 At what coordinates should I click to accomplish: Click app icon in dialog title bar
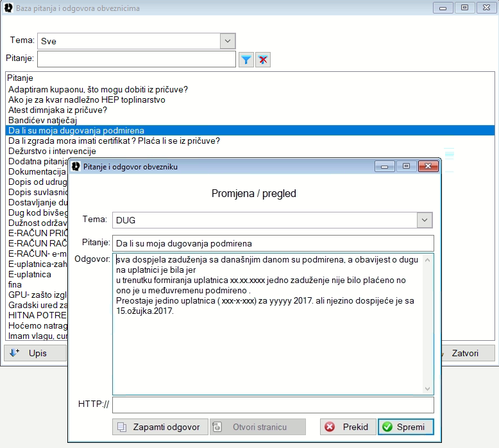click(76, 166)
